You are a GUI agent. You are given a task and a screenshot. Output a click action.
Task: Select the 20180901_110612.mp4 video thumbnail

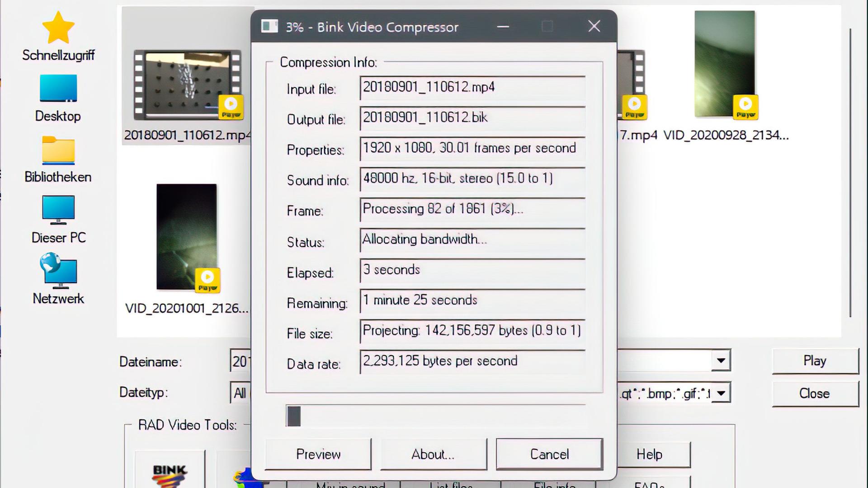[187, 85]
